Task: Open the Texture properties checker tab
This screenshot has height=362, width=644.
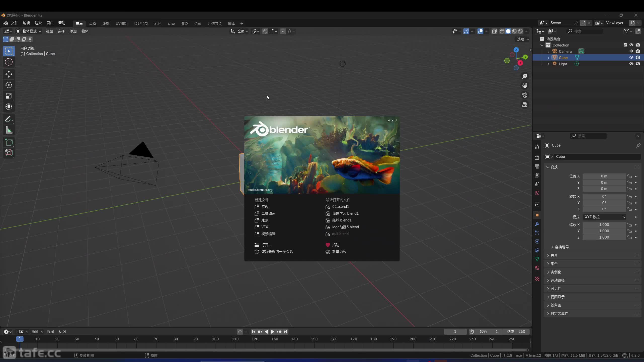Action: (537, 279)
